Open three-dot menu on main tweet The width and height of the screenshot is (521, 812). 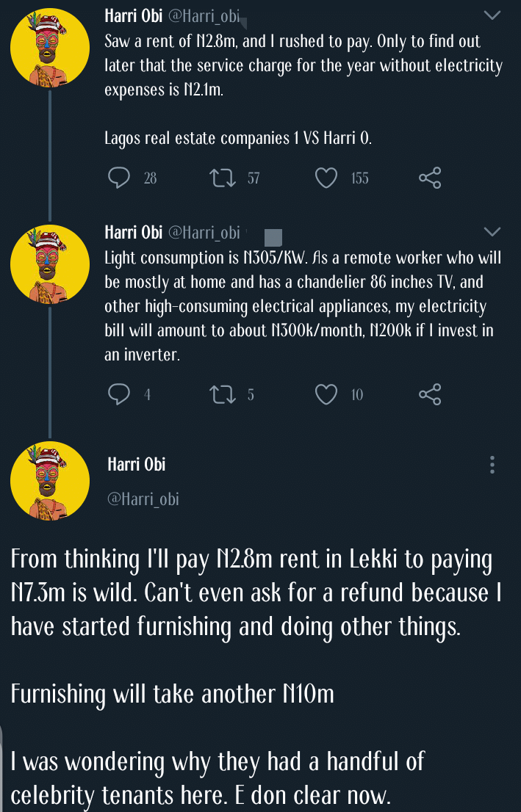pos(492,464)
